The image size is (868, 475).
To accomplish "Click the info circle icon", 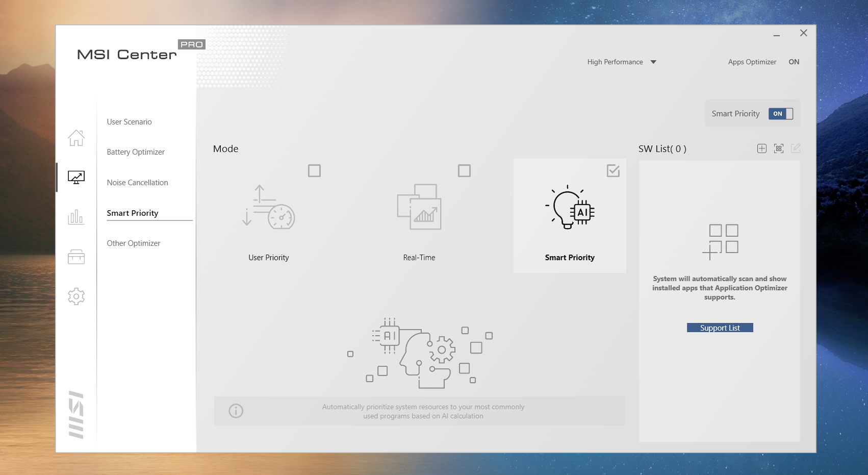I will point(236,411).
